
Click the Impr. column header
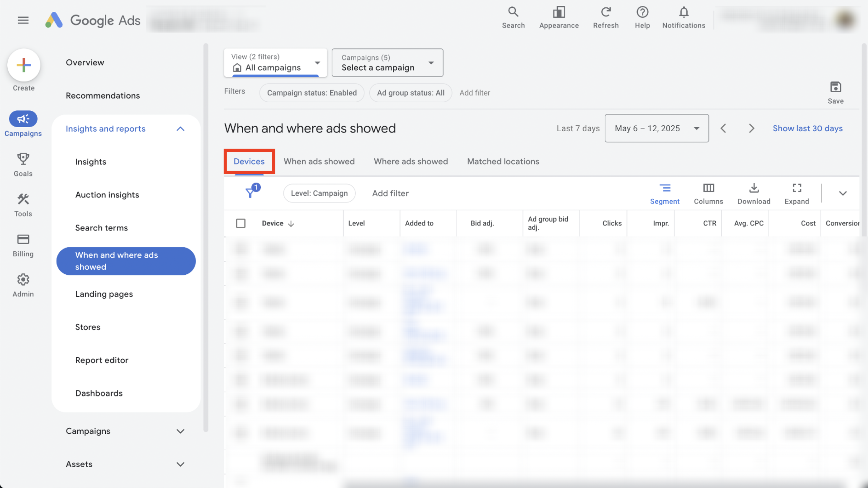(x=661, y=223)
